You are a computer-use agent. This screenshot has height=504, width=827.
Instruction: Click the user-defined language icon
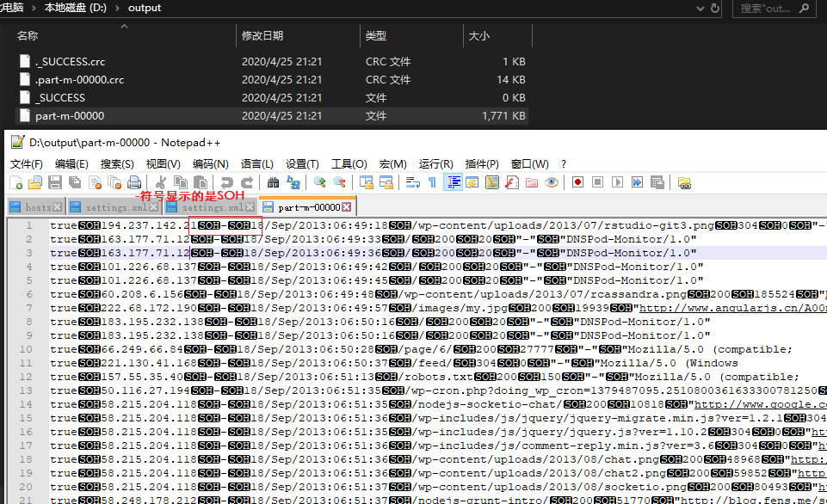(x=472, y=183)
